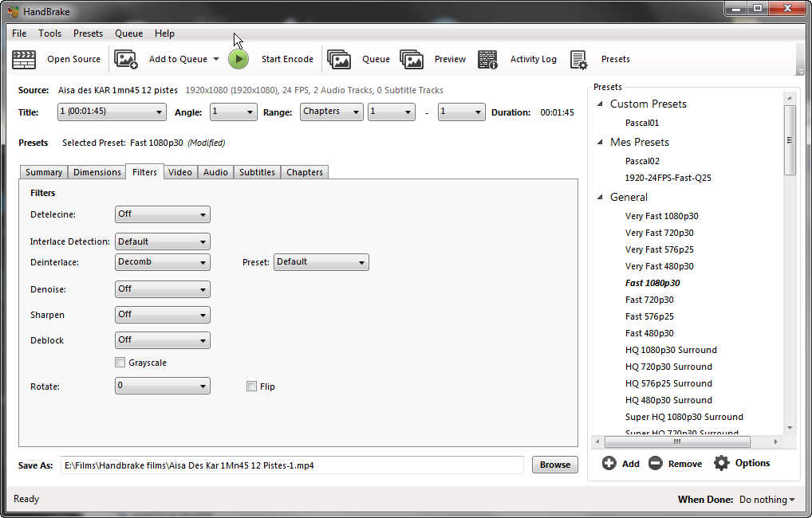Switch to the Video tab
This screenshot has height=518, width=812.
(180, 172)
